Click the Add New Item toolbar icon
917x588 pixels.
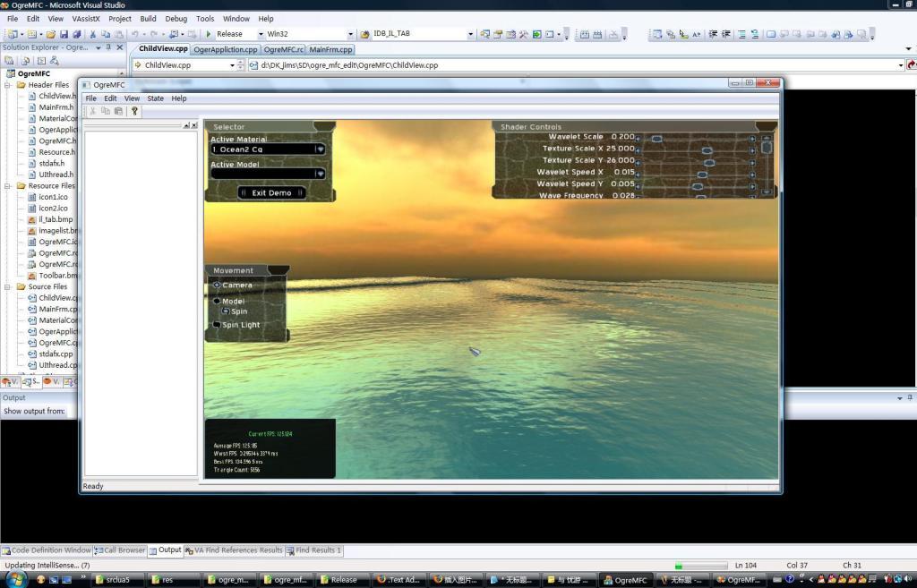tap(33, 35)
